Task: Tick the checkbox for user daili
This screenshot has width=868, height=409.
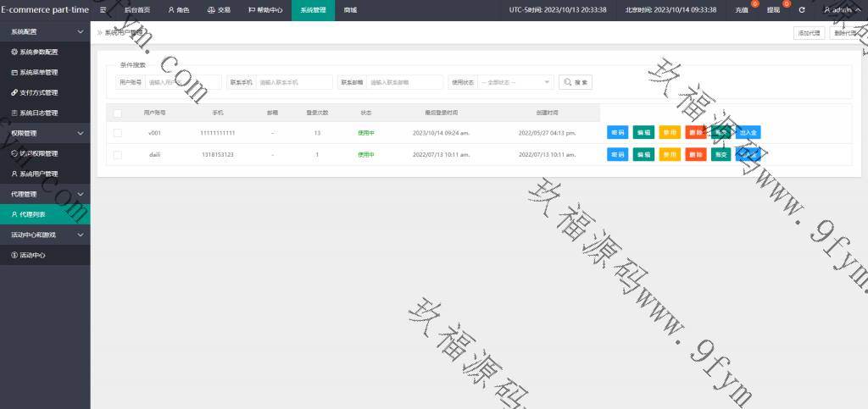Action: [118, 155]
